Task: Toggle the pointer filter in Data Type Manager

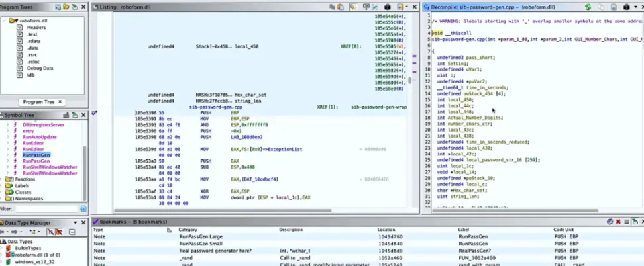Action: point(60,232)
